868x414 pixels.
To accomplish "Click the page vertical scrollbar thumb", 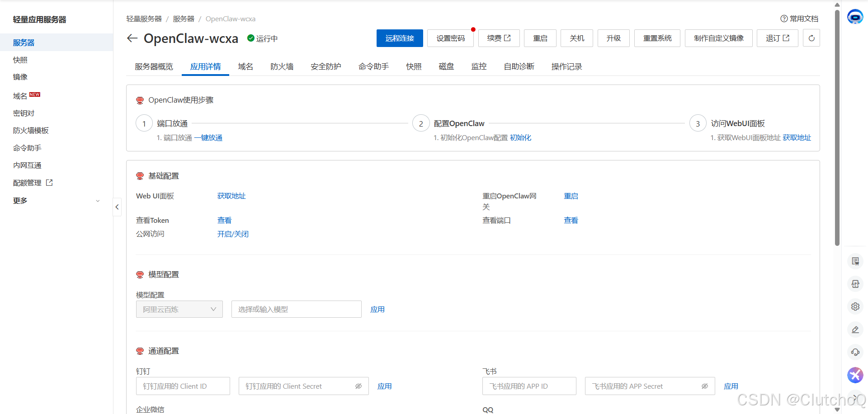I will [x=837, y=128].
